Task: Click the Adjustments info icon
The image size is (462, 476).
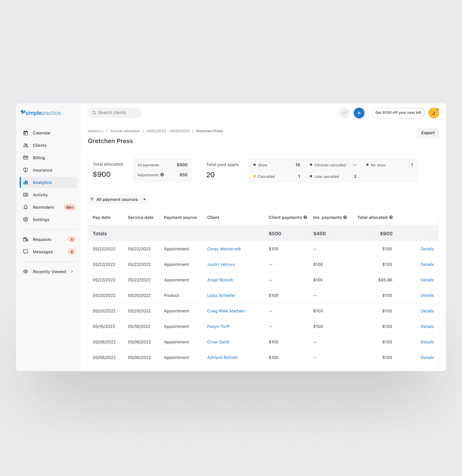Action: (x=162, y=175)
